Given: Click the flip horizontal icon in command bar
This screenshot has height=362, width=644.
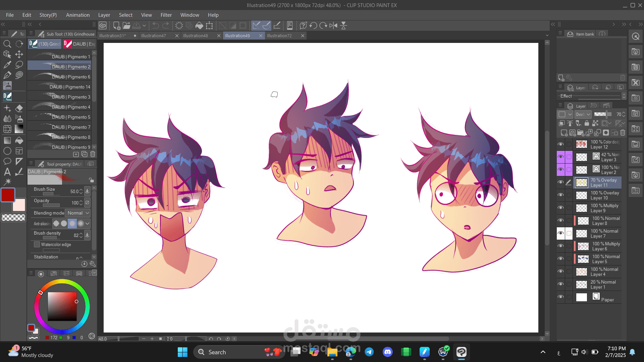Looking at the screenshot, I should tap(333, 25).
